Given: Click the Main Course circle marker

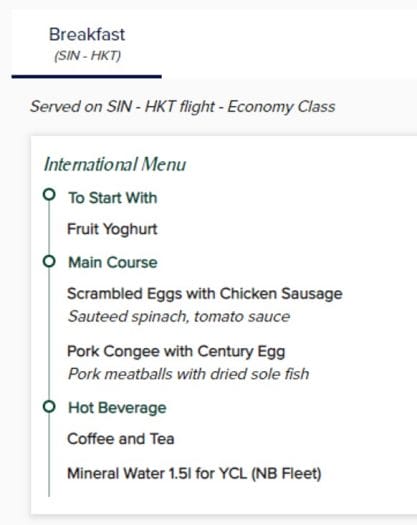Looking at the screenshot, I should point(49,261).
